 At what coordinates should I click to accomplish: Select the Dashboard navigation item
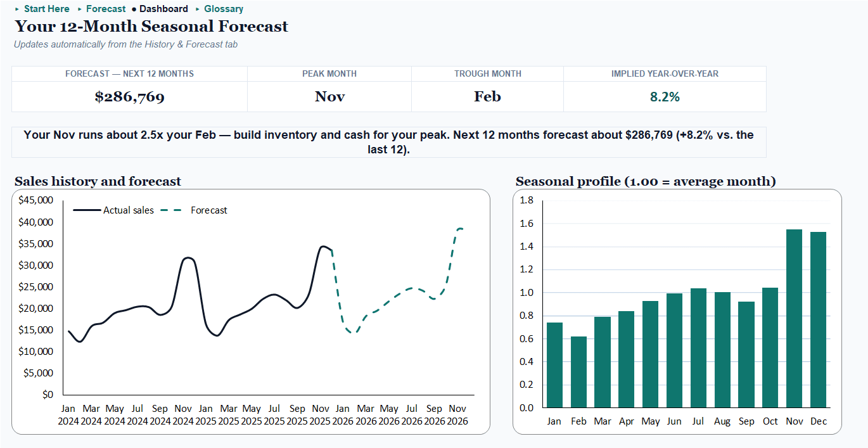point(163,9)
